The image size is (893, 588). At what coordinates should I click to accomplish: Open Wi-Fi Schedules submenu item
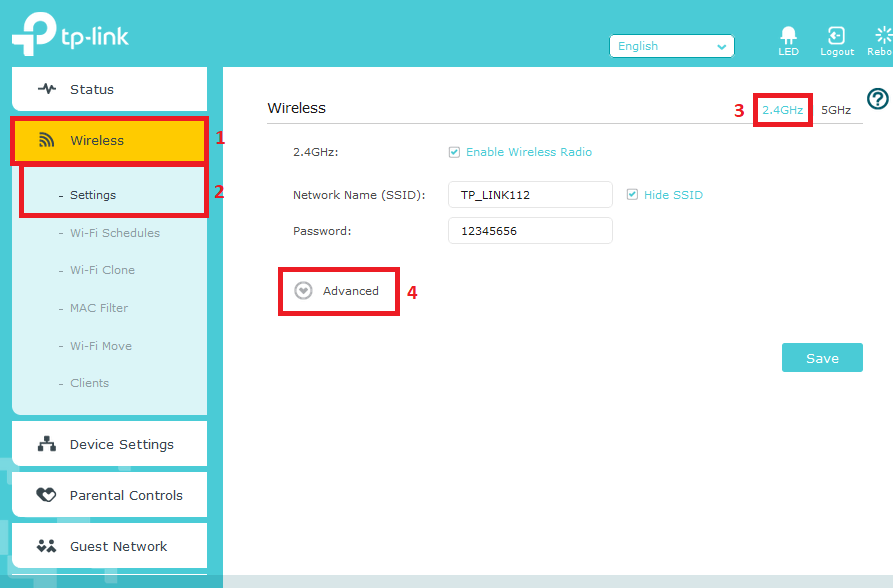[x=114, y=233]
